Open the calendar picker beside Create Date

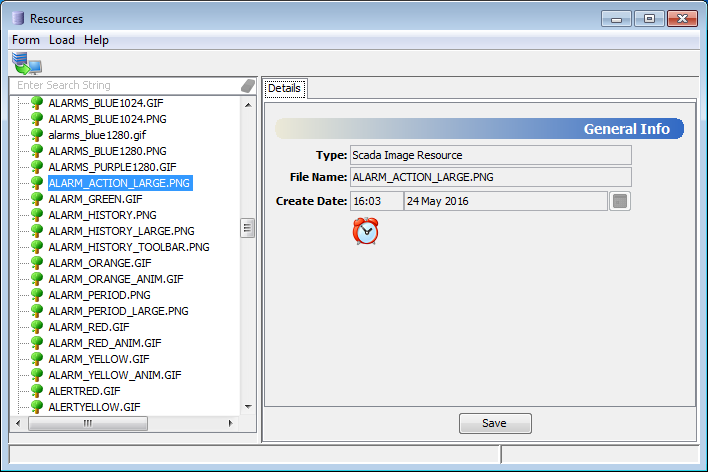click(x=620, y=201)
